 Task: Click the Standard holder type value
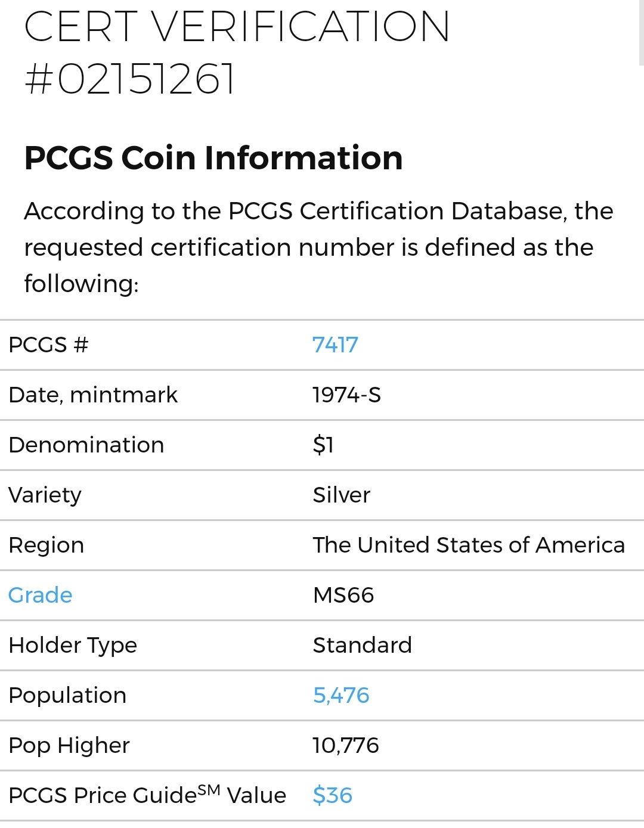click(363, 646)
